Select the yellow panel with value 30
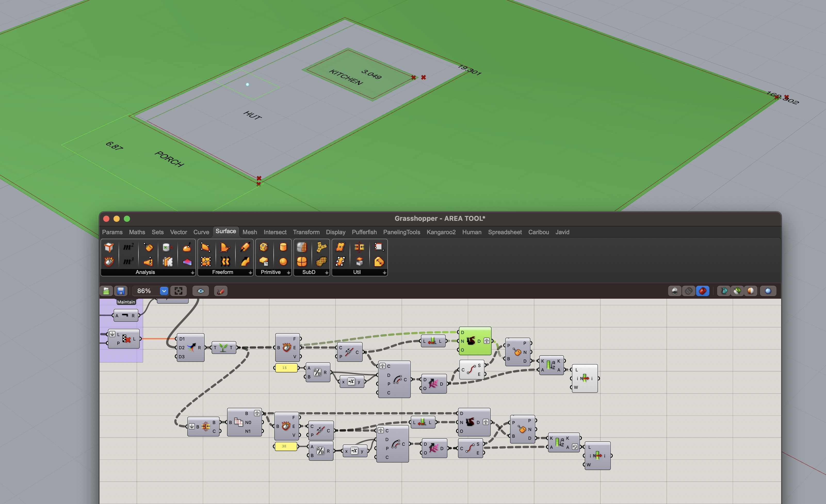The height and width of the screenshot is (504, 826). (x=286, y=446)
